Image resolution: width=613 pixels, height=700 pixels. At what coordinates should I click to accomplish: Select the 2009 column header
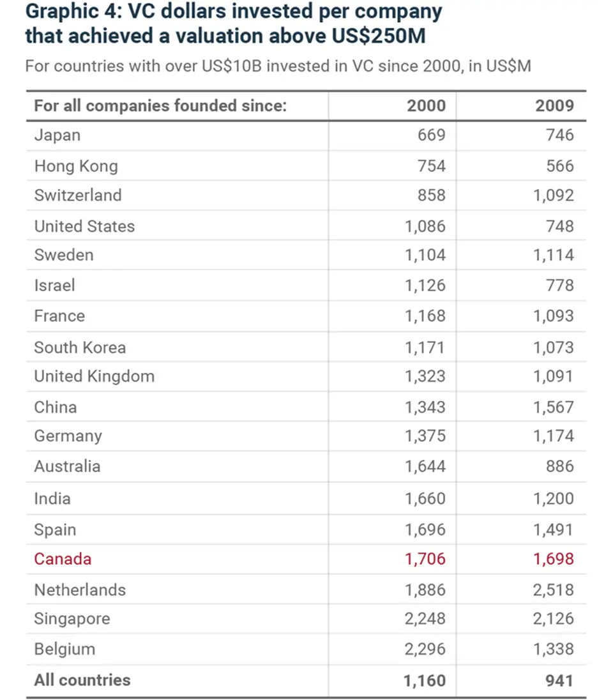coord(554,105)
